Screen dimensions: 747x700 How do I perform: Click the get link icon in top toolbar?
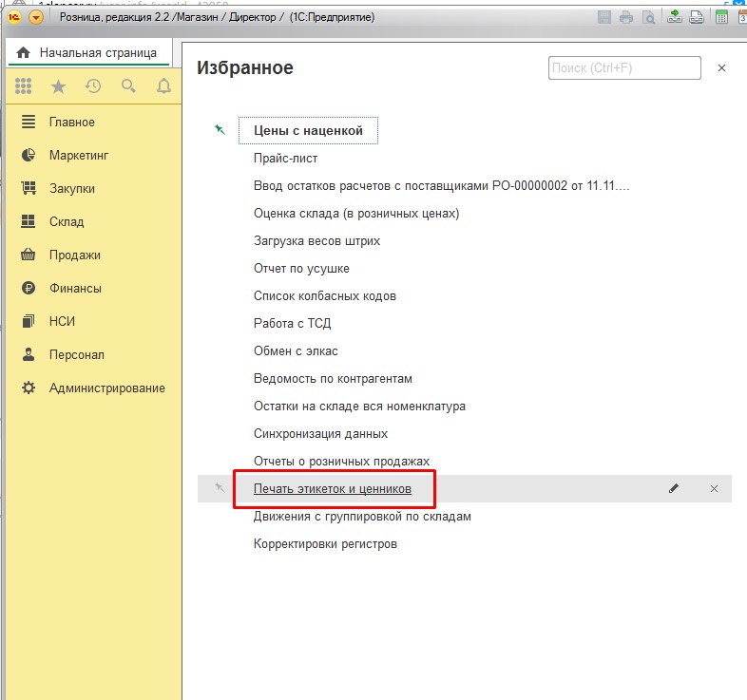pos(675,17)
